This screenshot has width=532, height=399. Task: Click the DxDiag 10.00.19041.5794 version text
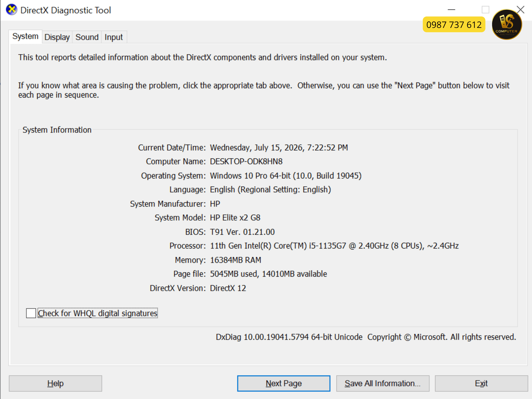click(x=289, y=337)
